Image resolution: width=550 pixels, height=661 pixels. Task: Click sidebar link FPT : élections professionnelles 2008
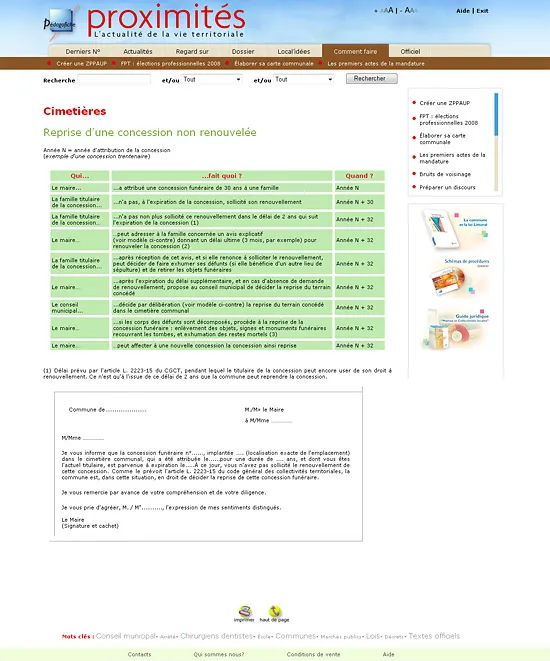448,119
